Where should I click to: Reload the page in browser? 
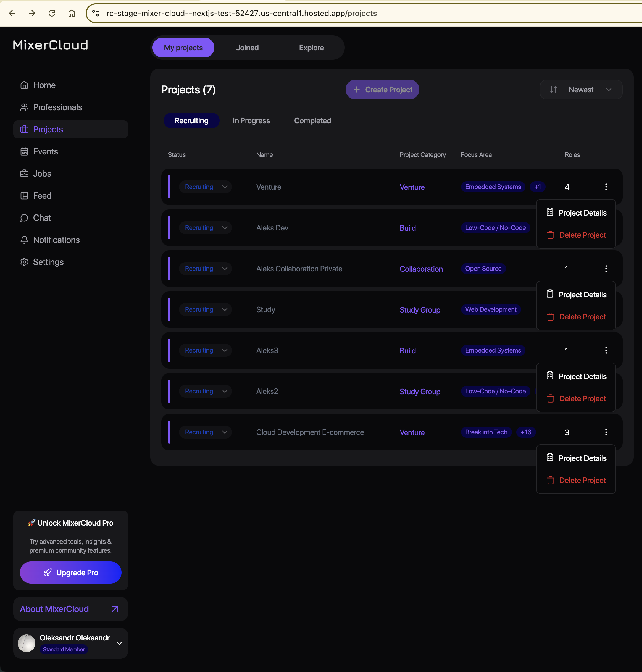tap(52, 13)
